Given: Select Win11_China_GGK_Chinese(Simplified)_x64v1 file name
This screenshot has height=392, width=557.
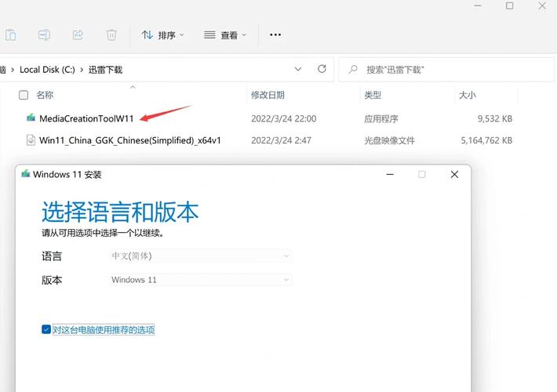Looking at the screenshot, I should point(130,140).
